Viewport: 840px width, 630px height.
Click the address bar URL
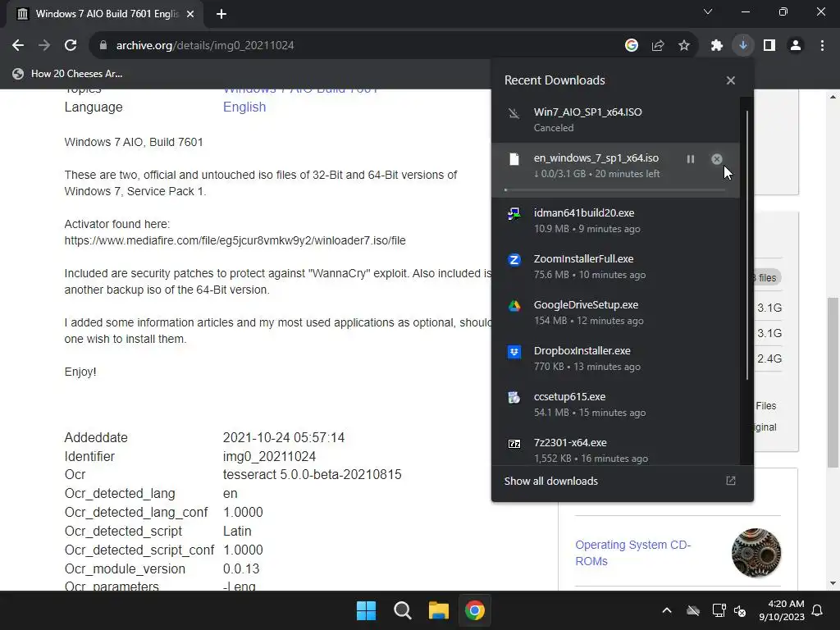[x=205, y=46]
